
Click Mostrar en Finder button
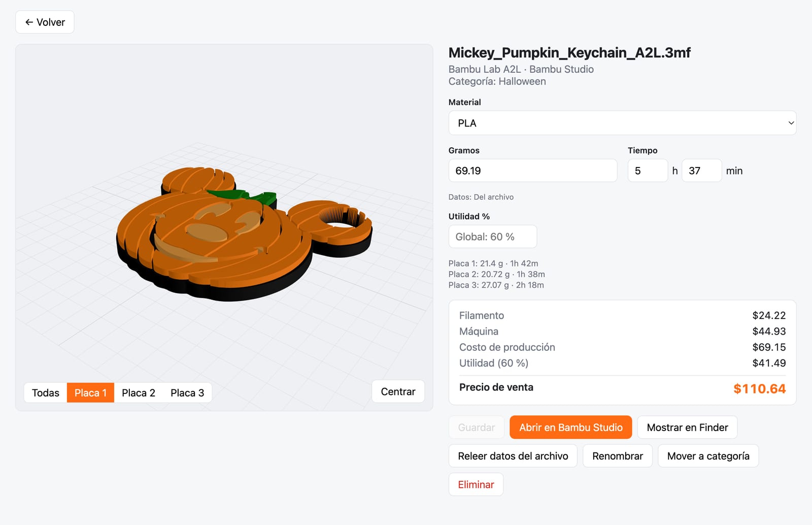tap(687, 428)
